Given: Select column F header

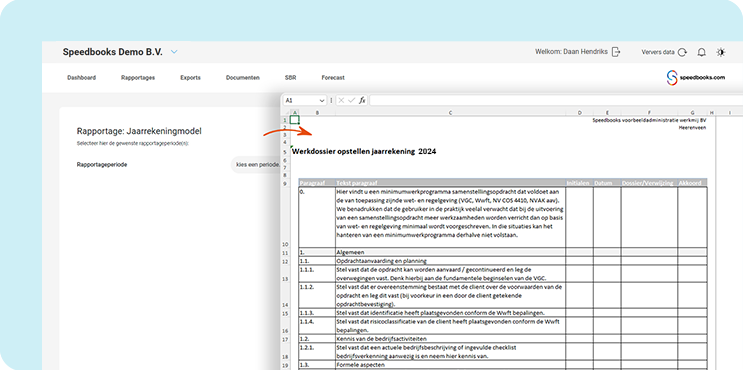Looking at the screenshot, I should (x=649, y=113).
